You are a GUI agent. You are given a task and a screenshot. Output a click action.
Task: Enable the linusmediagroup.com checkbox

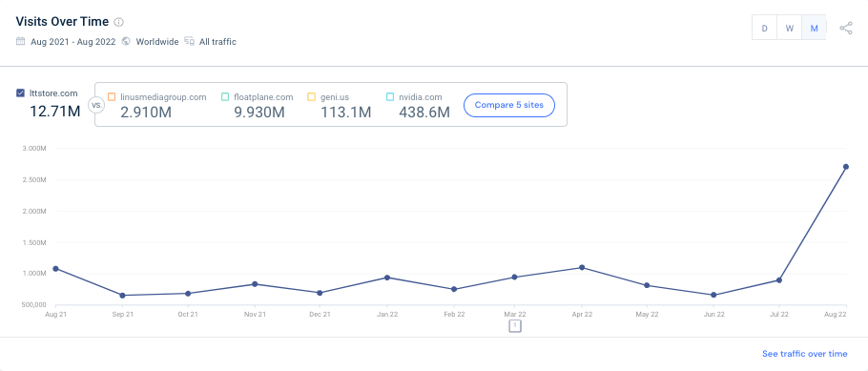coord(112,97)
